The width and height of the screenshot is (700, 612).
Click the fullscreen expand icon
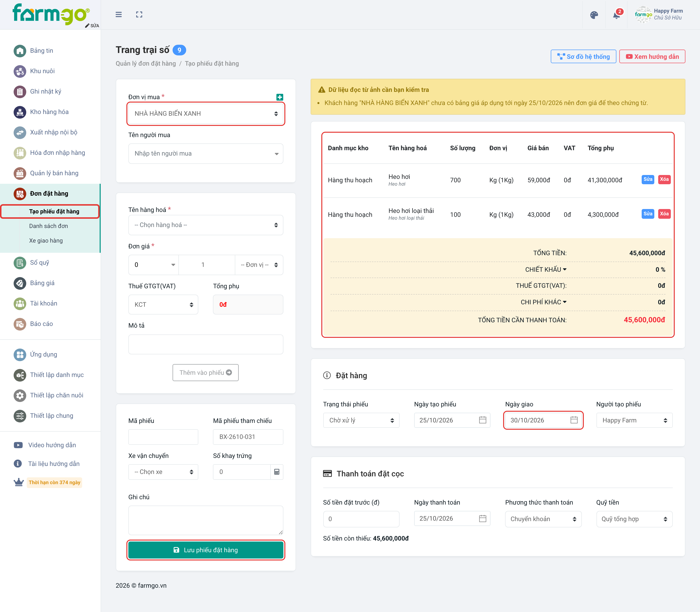(x=139, y=14)
